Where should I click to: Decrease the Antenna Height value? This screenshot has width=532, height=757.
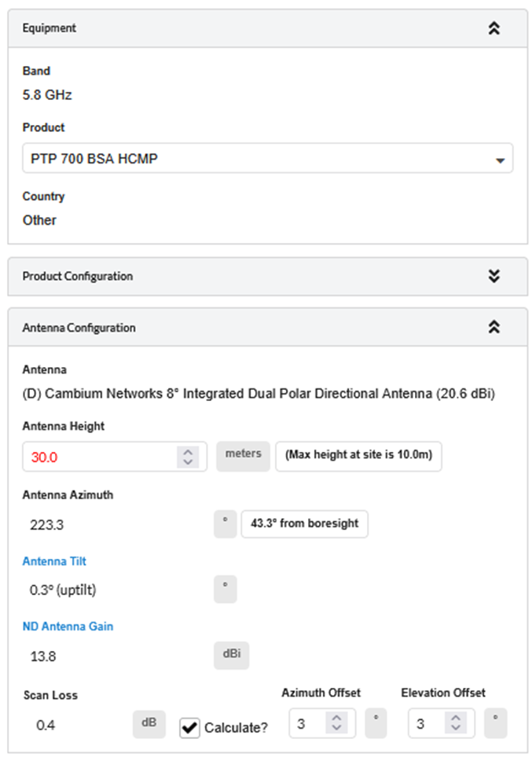(x=187, y=462)
